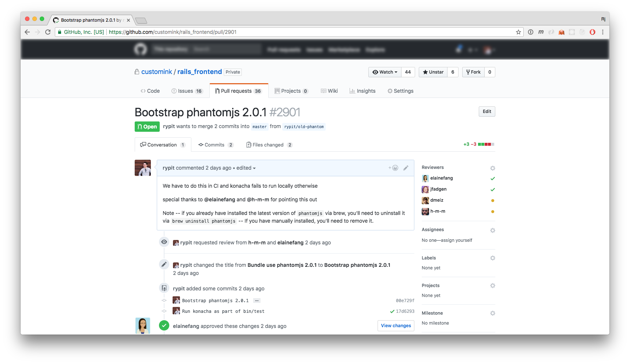This screenshot has height=364, width=630.
Task: Open the Insights tab
Action: (362, 91)
